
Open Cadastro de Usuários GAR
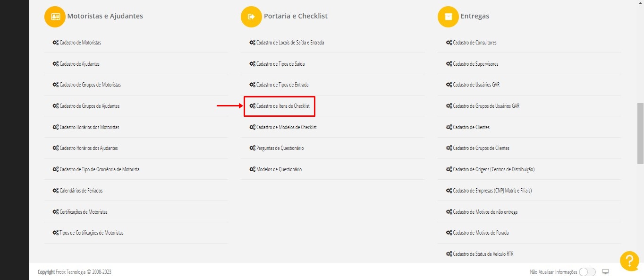(476, 85)
